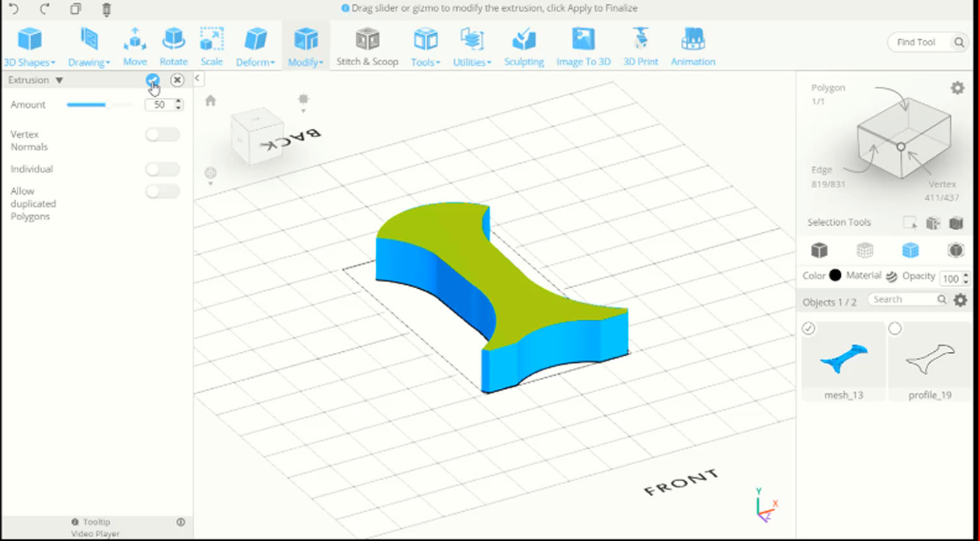The height and width of the screenshot is (541, 980).
Task: Click the Opacity value field showing 100
Action: pos(951,278)
